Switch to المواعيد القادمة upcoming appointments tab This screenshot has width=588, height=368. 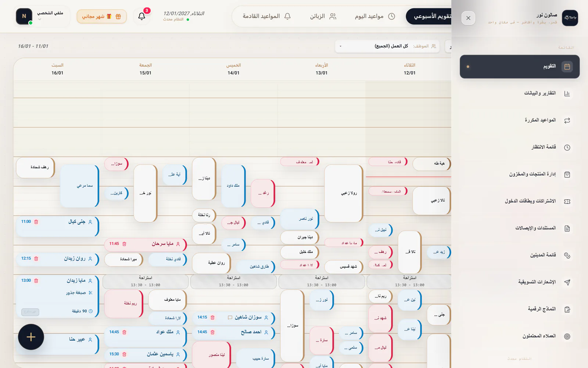pyautogui.click(x=266, y=16)
